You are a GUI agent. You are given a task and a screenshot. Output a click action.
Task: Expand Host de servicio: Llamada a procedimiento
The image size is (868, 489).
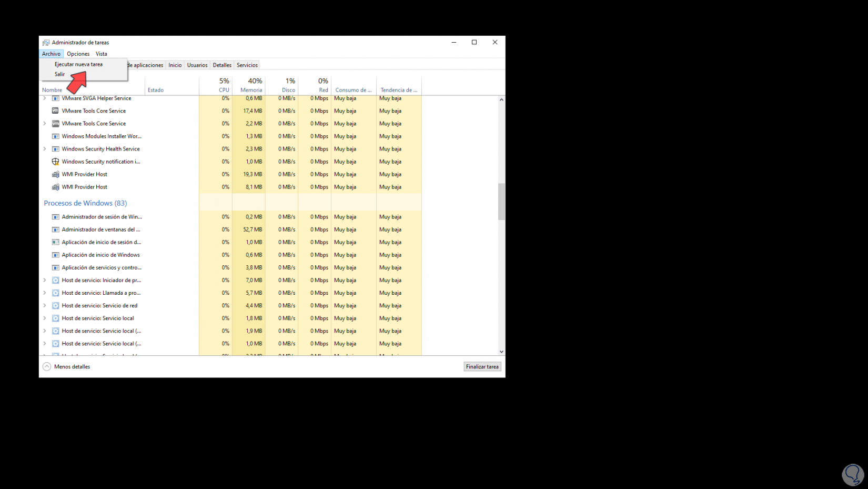coord(45,293)
